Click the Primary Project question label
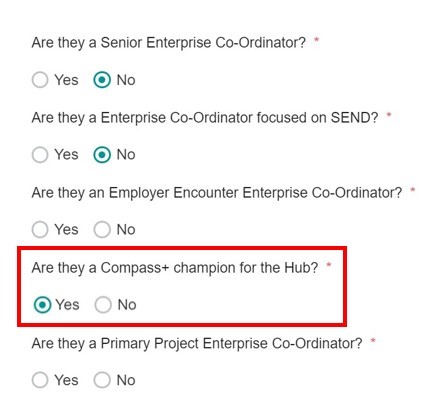Viewport: 441px width, 408px height. click(197, 343)
